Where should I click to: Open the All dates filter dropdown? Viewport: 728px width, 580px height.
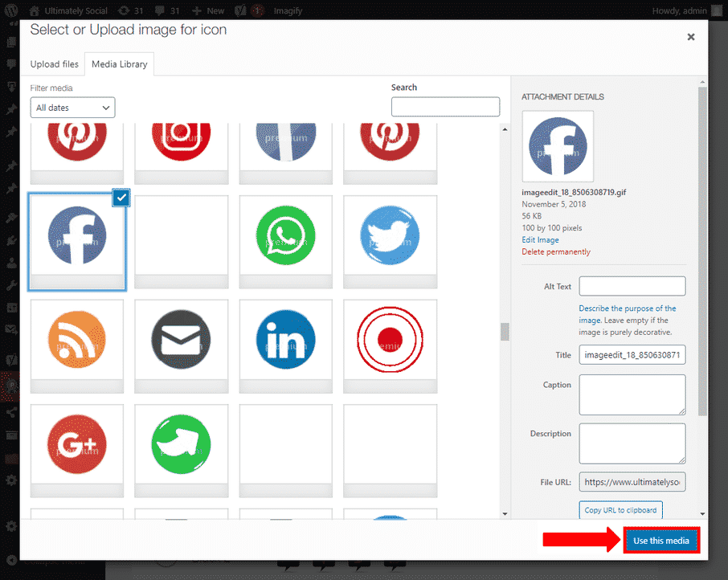(x=72, y=108)
